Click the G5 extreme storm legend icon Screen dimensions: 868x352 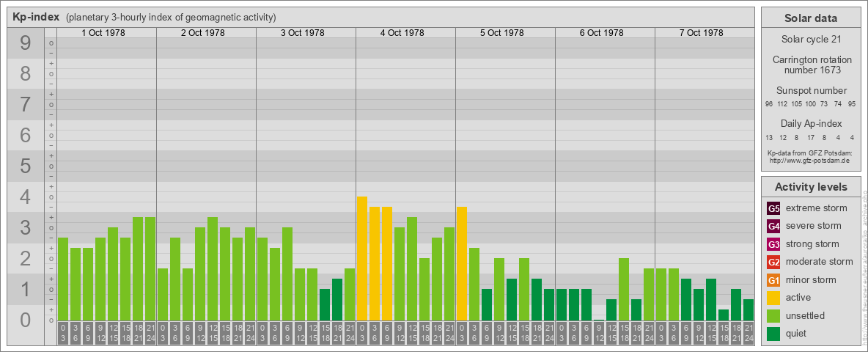pyautogui.click(x=774, y=208)
